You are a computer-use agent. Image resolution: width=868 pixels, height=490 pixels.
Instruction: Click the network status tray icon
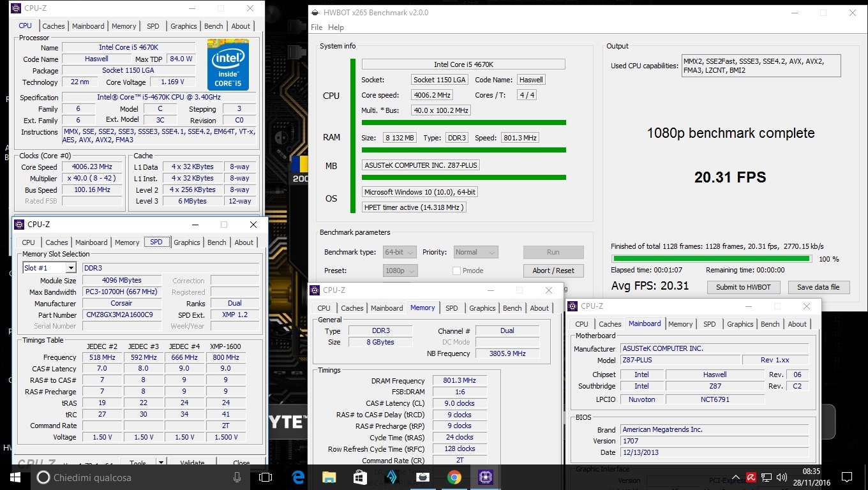(767, 477)
